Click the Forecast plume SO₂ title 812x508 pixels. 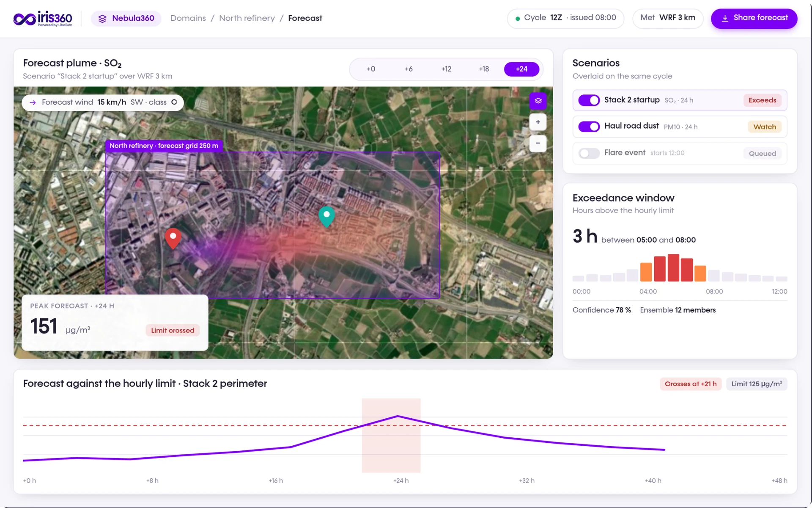[72, 63]
